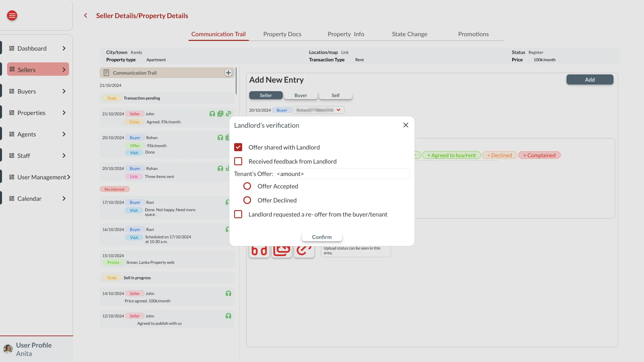The width and height of the screenshot is (644, 362).
Task: Open the red hamburger menu icon
Action: point(12,15)
